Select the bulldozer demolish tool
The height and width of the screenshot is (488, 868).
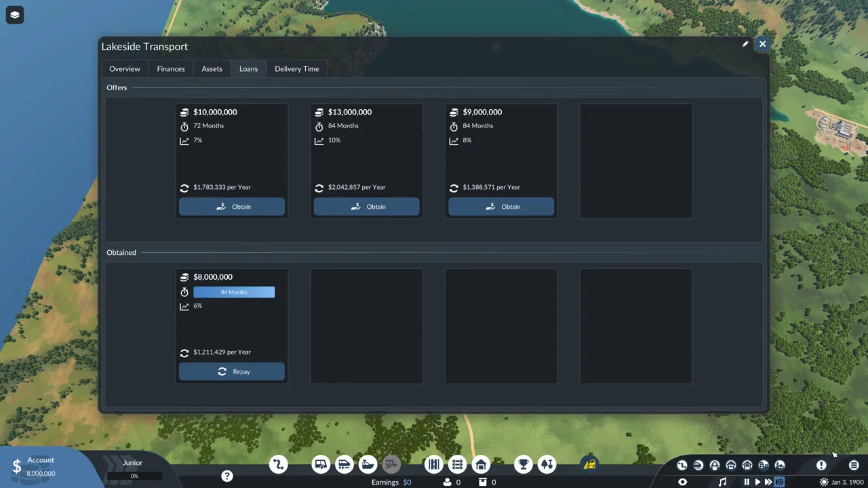[589, 464]
